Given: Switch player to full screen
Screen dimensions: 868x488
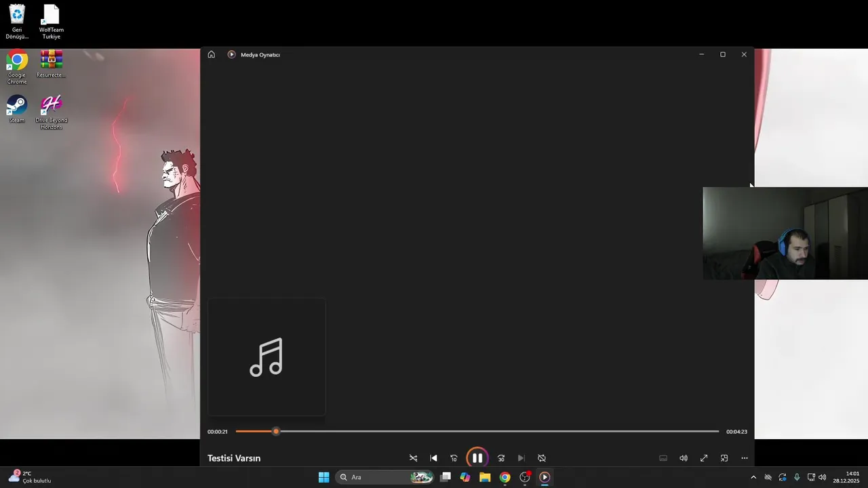Looking at the screenshot, I should coord(704,458).
